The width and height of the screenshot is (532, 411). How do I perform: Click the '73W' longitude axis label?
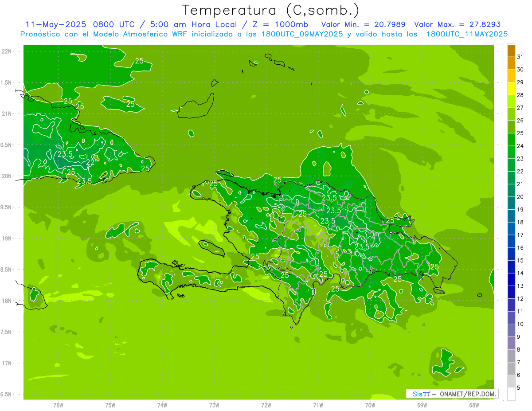[x=214, y=405]
